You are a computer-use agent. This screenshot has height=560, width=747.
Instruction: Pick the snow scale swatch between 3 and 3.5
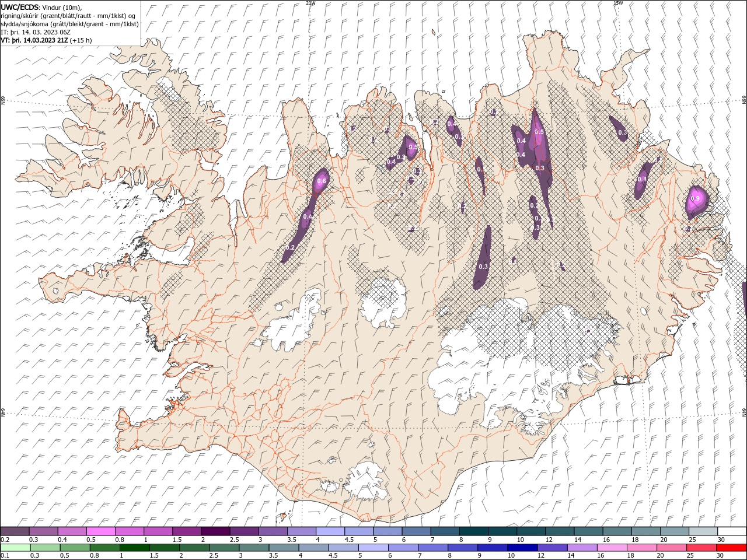pyautogui.click(x=273, y=531)
